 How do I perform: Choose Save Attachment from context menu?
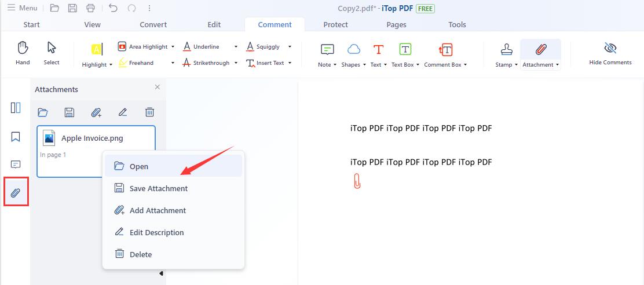158,188
